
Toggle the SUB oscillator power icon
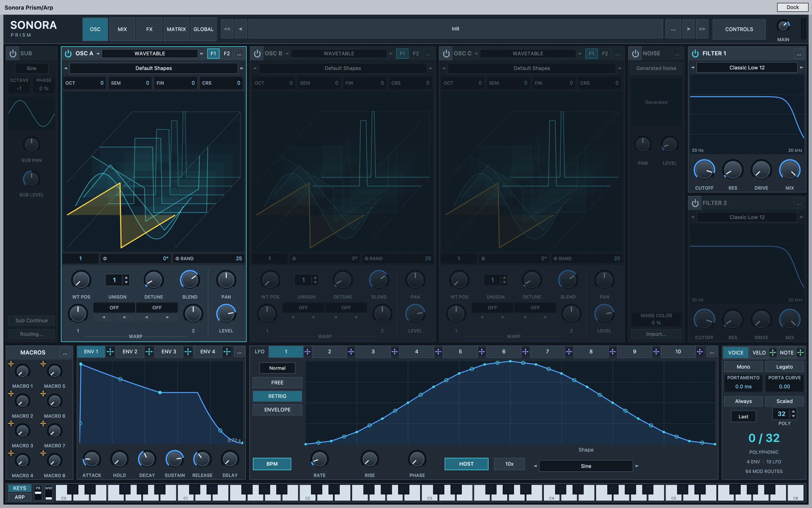click(13, 53)
